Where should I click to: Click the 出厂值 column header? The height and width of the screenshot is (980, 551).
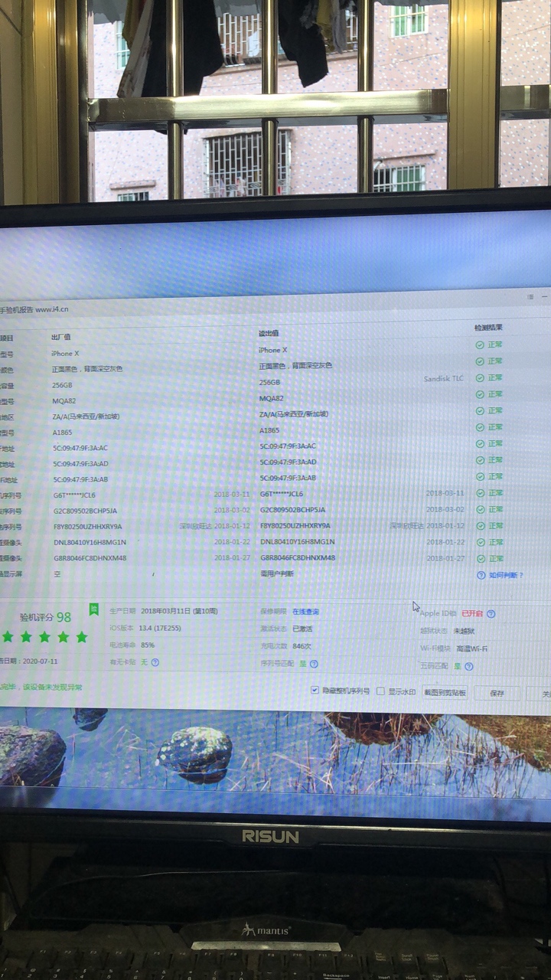(x=61, y=338)
